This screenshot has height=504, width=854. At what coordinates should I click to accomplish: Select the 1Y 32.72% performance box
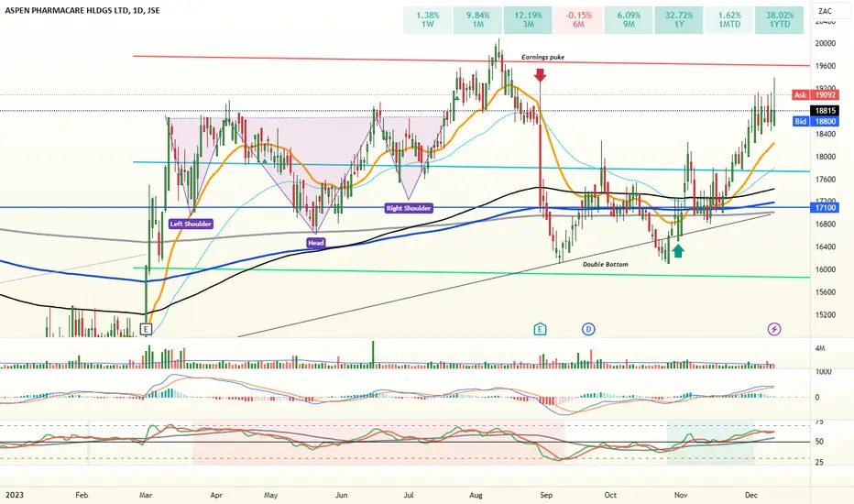(x=679, y=20)
